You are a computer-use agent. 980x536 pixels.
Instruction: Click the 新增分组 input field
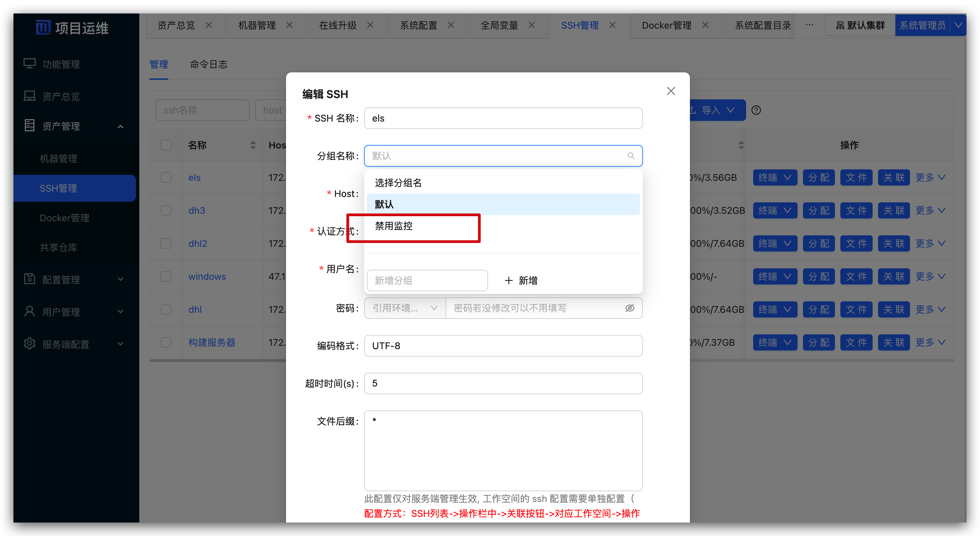(427, 280)
